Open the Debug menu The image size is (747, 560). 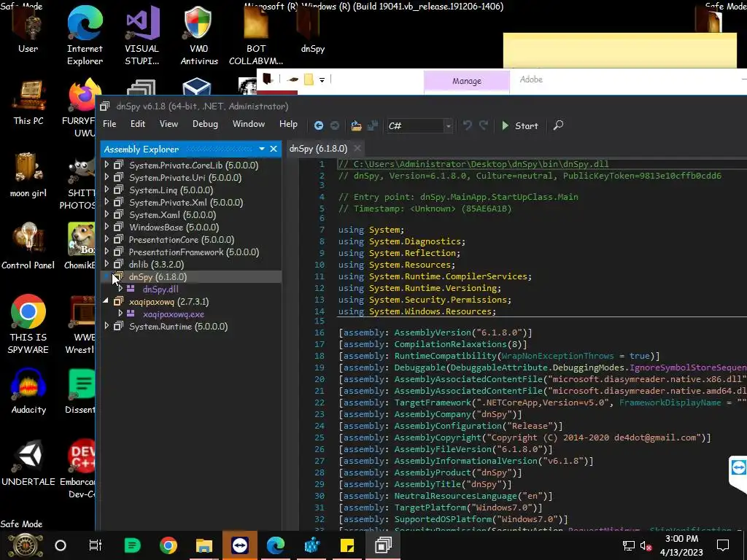pos(205,124)
